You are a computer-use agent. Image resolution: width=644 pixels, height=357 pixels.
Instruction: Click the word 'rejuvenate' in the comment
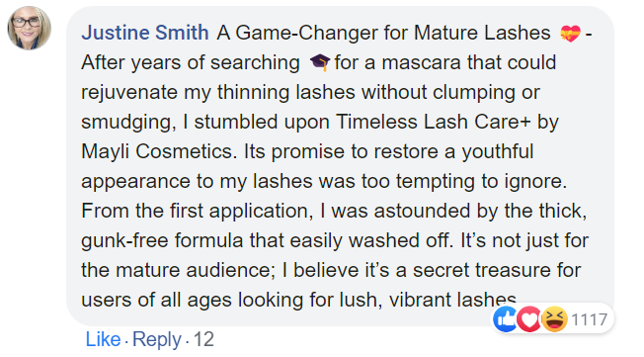pos(129,93)
